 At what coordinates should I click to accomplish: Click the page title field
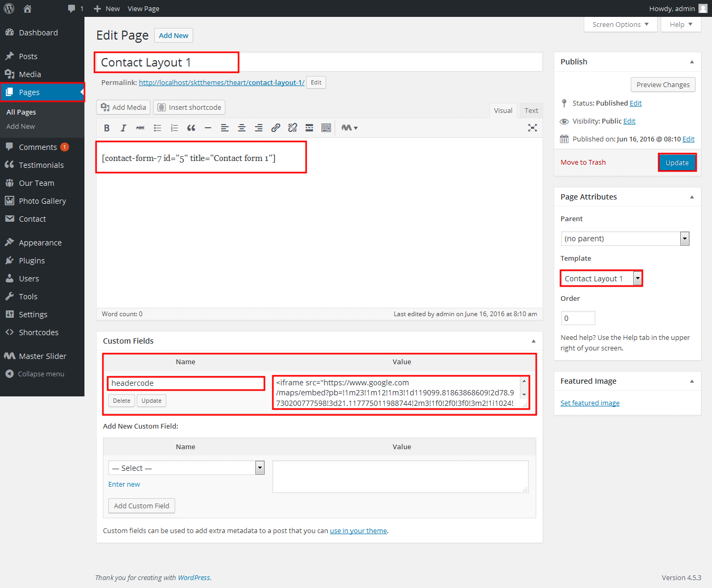[319, 62]
